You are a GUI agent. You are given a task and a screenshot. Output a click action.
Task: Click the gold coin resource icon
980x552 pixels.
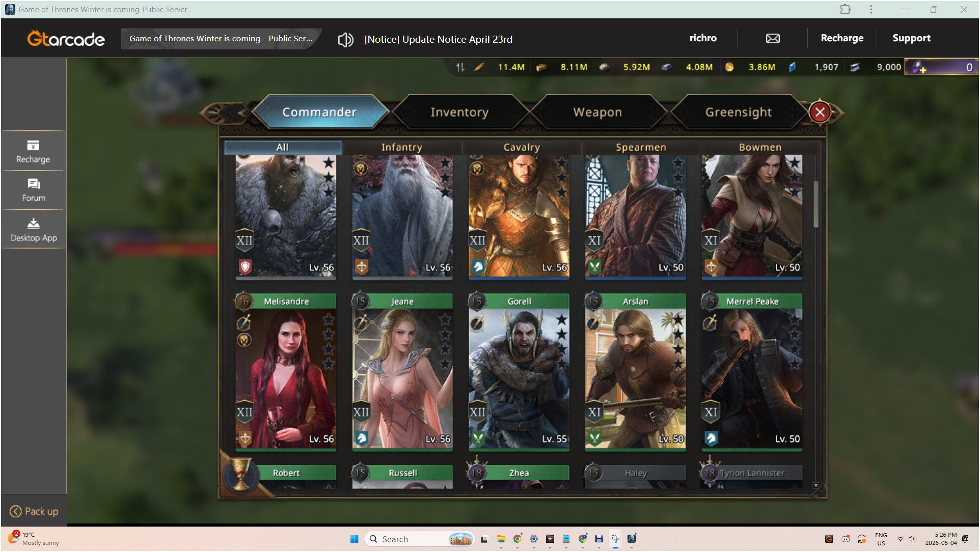tap(729, 67)
